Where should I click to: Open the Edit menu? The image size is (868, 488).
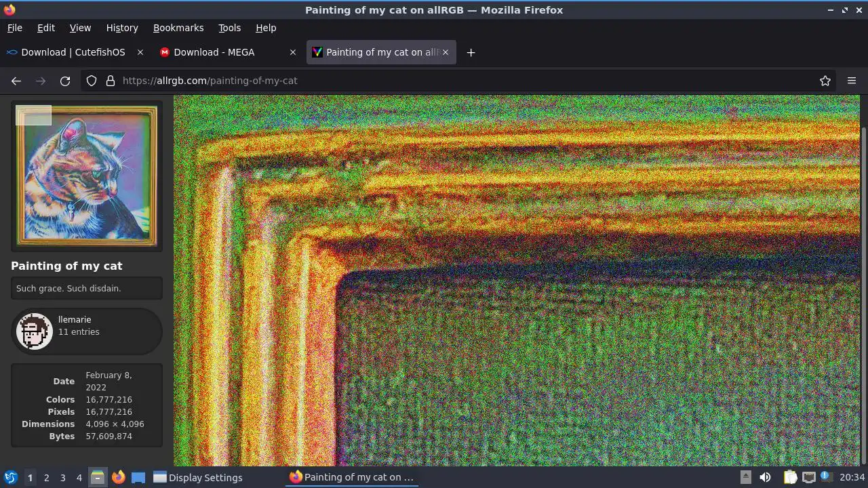46,28
